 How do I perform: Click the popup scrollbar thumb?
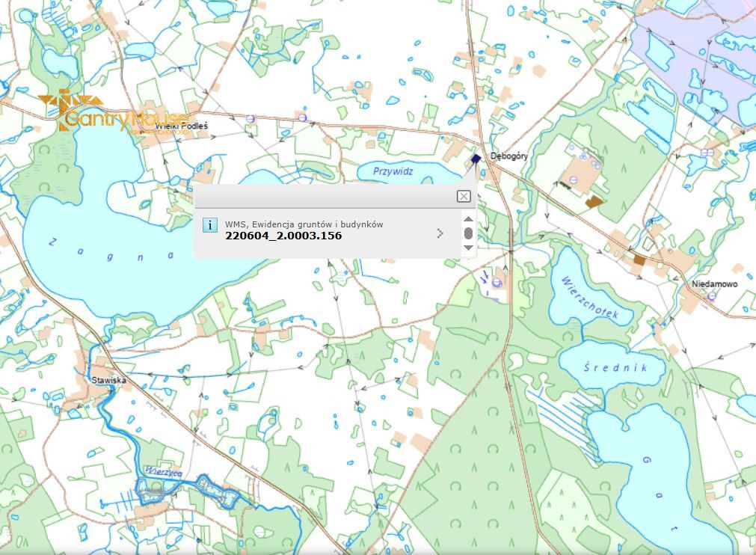point(468,233)
